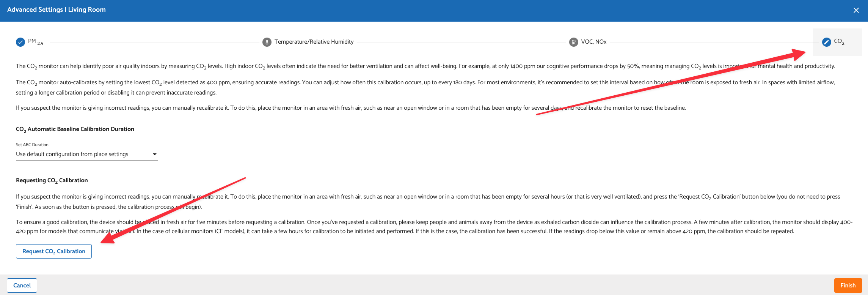Select the CO2 step label
This screenshot has height=295, width=868.
coord(839,42)
